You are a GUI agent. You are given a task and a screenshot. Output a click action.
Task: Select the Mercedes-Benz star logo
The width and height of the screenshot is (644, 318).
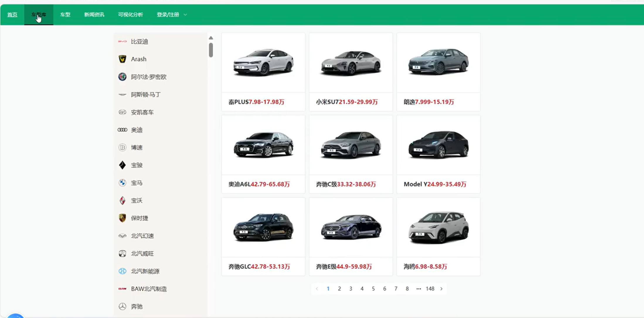coord(122,306)
